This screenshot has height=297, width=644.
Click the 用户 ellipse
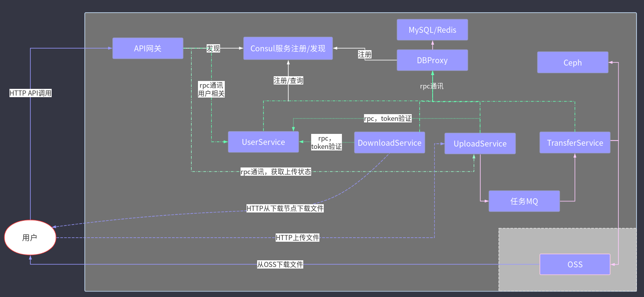point(30,237)
